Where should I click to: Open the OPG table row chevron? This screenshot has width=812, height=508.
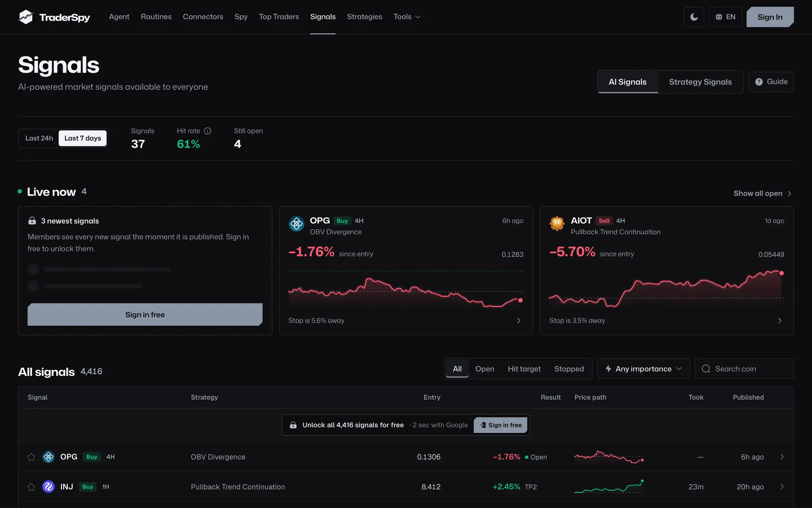[x=782, y=457]
